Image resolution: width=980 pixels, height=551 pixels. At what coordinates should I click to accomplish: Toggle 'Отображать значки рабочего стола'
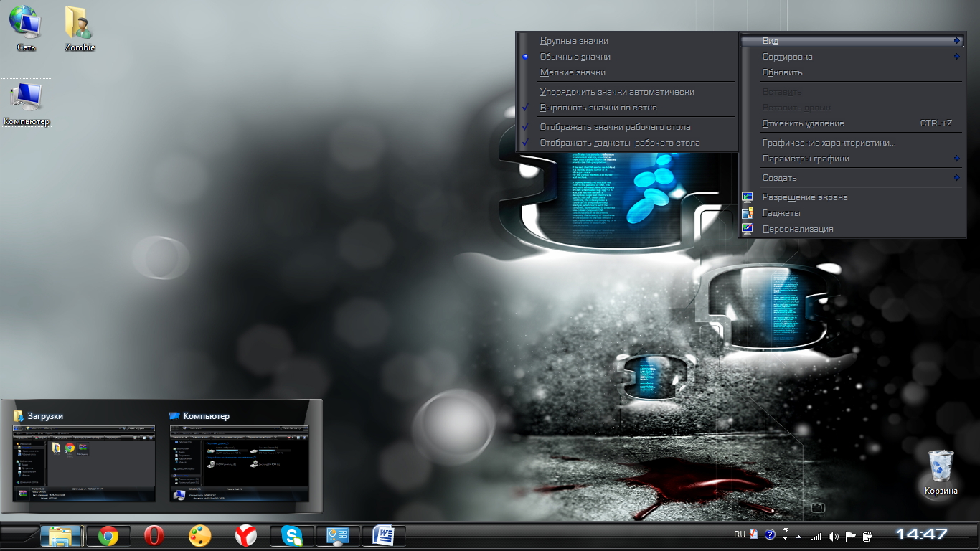(x=615, y=127)
